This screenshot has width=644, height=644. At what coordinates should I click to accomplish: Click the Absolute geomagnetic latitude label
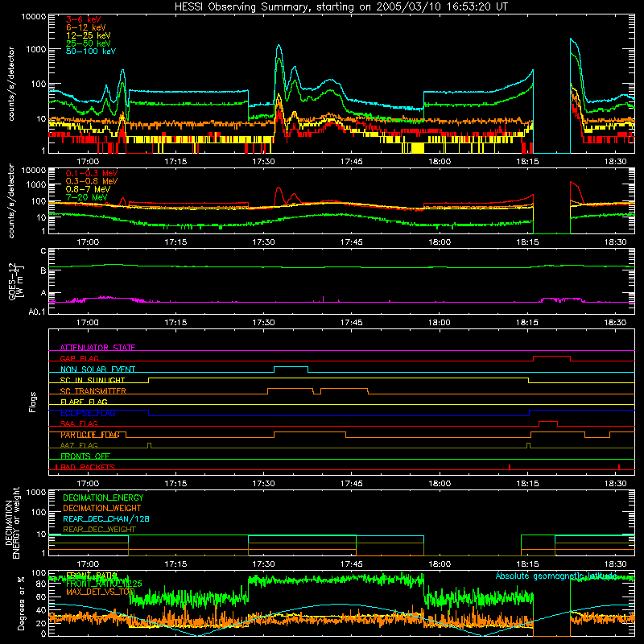556,576
